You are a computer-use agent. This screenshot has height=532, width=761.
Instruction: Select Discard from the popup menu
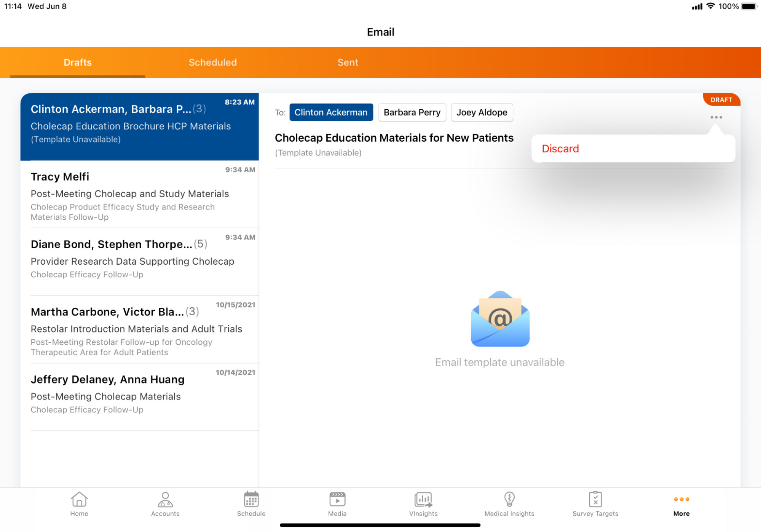pos(560,149)
